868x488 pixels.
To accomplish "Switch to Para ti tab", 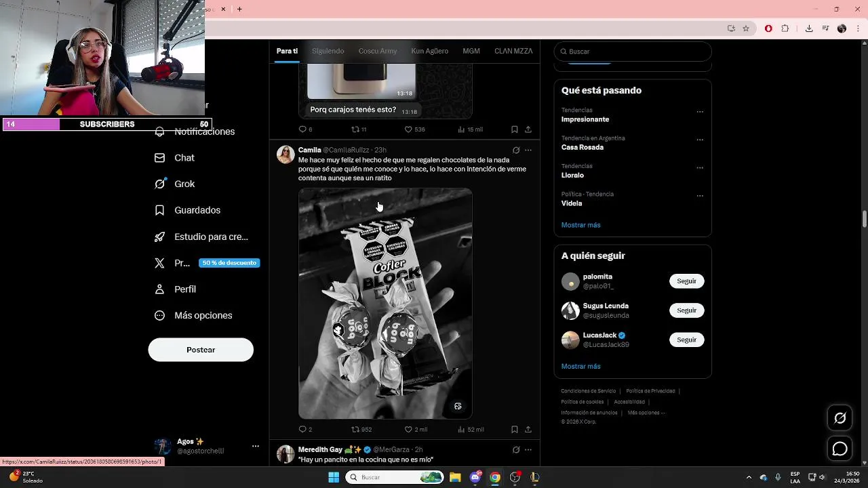I will coord(287,51).
